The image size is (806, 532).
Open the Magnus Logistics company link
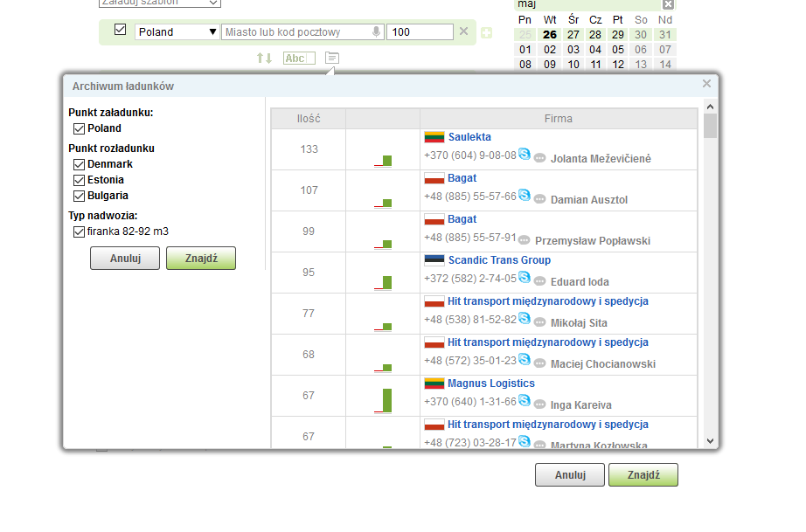491,383
